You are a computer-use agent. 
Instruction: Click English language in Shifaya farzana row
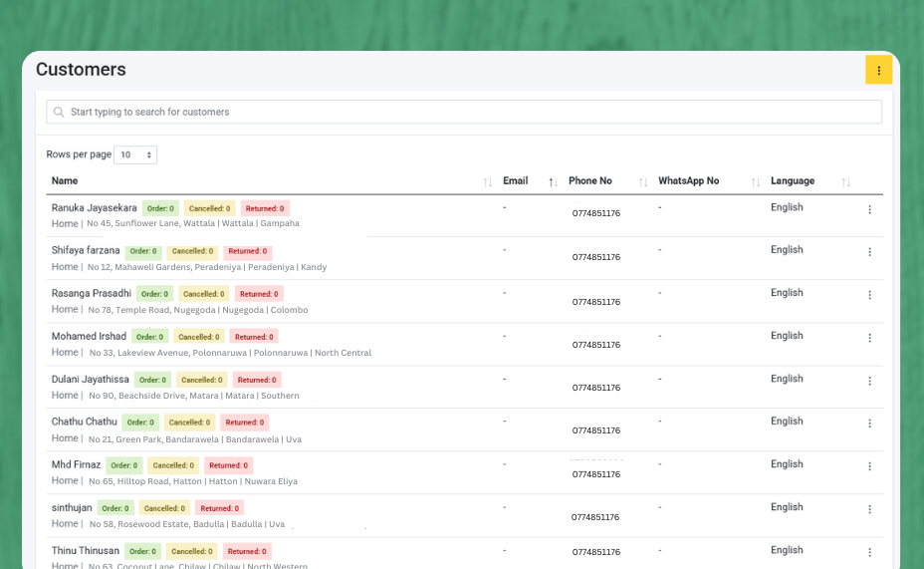pyautogui.click(x=787, y=250)
